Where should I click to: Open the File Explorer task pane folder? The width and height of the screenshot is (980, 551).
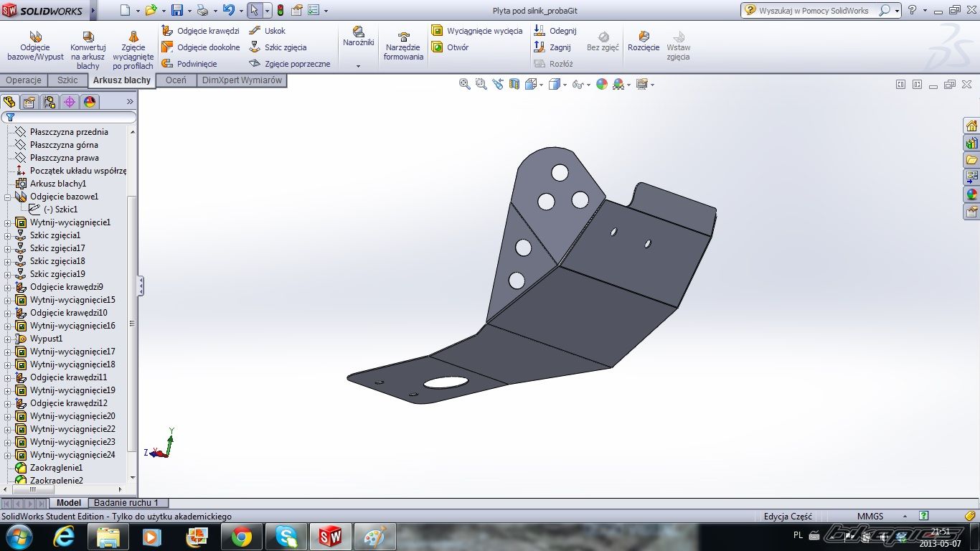point(971,160)
